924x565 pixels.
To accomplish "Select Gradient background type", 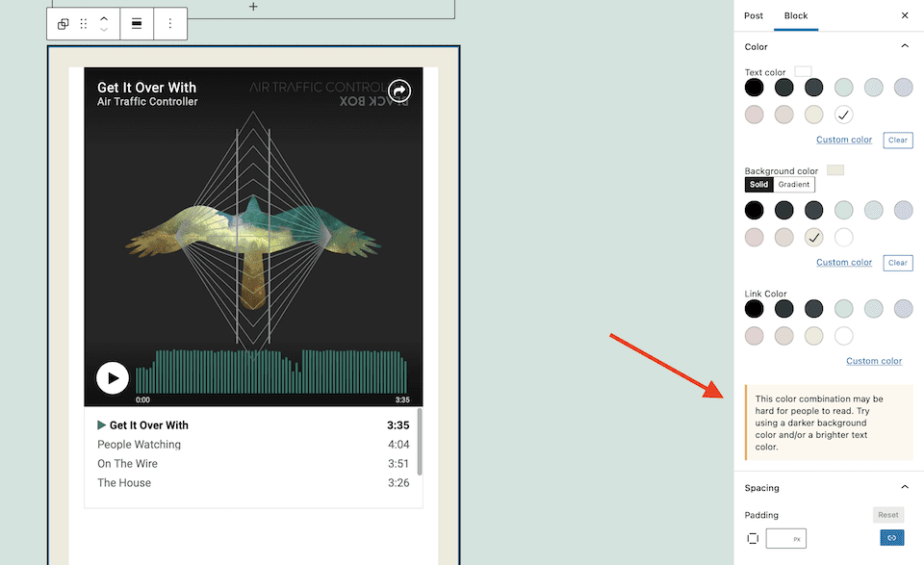I will [794, 185].
